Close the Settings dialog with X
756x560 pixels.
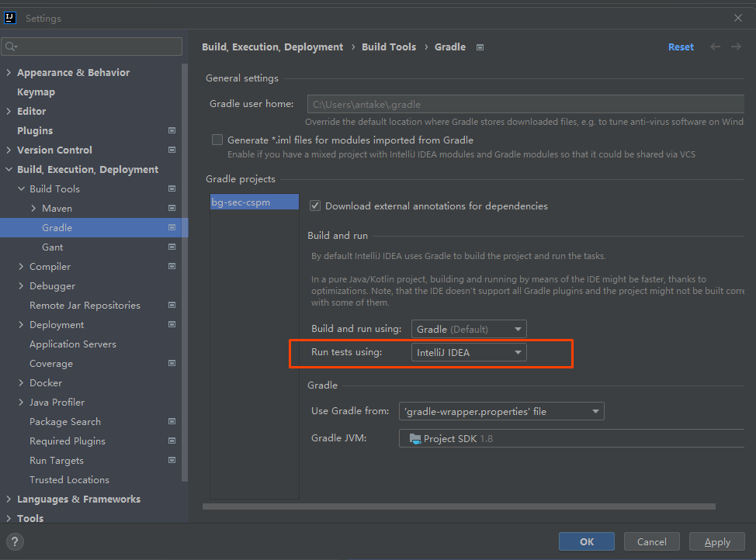(x=737, y=18)
